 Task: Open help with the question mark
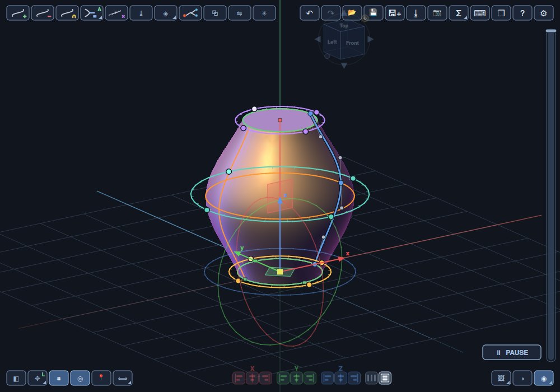click(x=522, y=13)
